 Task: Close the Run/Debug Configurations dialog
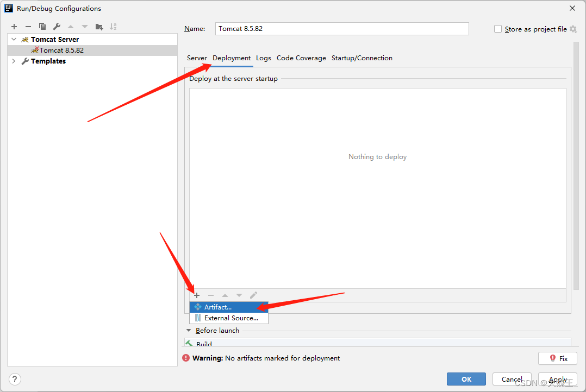[x=572, y=8]
